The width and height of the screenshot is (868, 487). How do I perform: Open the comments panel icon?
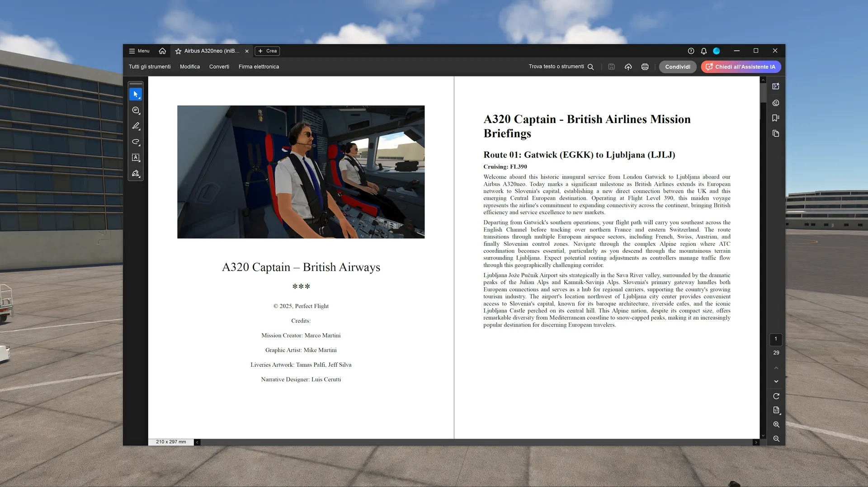point(776,103)
